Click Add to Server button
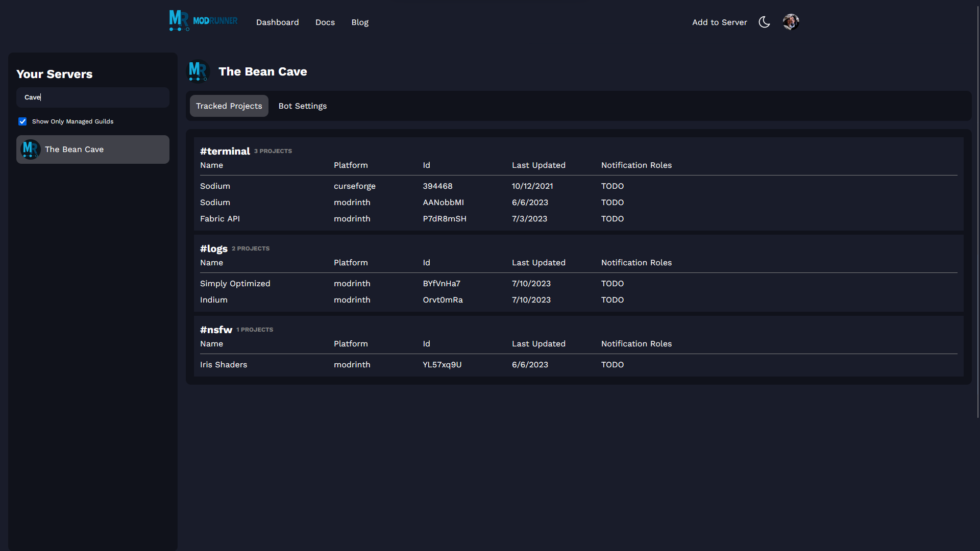Image resolution: width=980 pixels, height=551 pixels. pyautogui.click(x=719, y=22)
